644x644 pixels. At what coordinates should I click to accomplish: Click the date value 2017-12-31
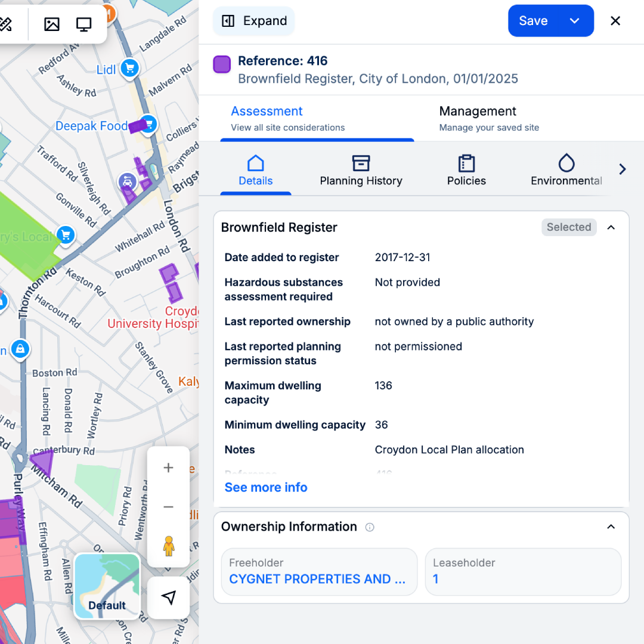pyautogui.click(x=402, y=258)
